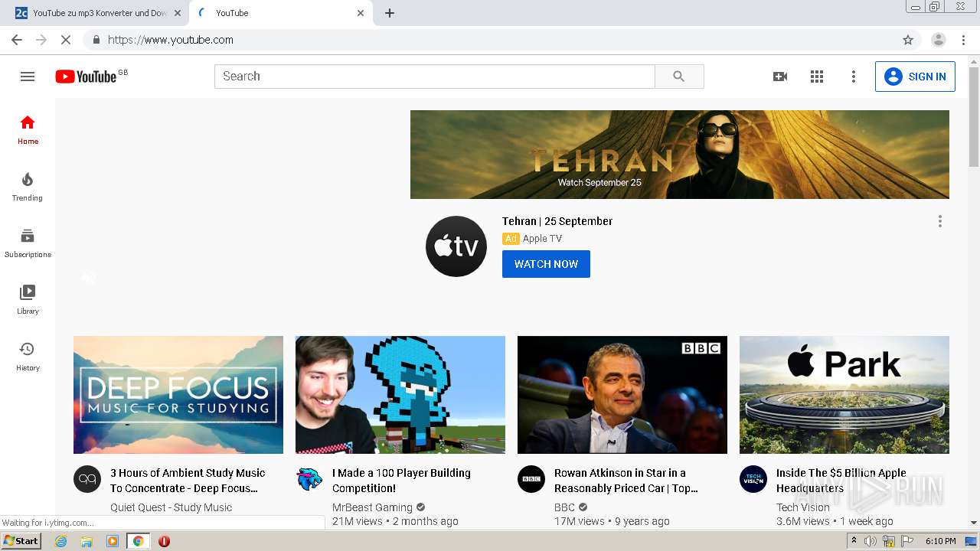Click the YouTube logo
Screen dimensions: 980x551
click(86, 77)
